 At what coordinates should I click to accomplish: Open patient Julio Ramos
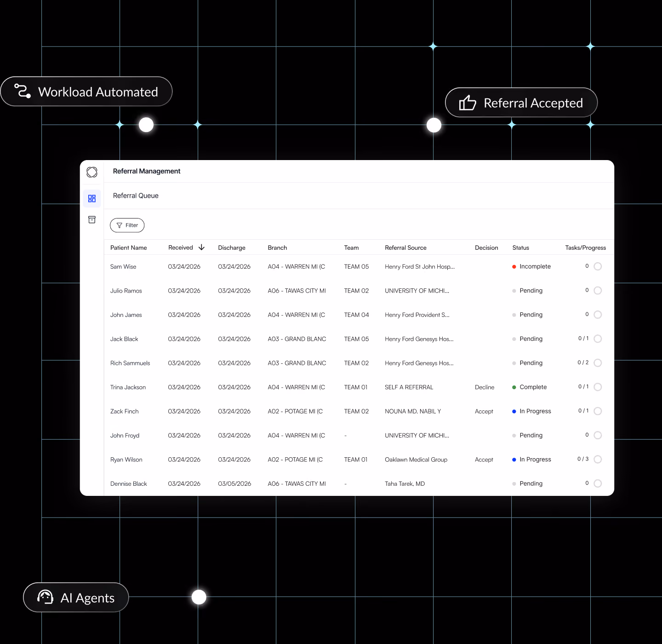tap(126, 291)
